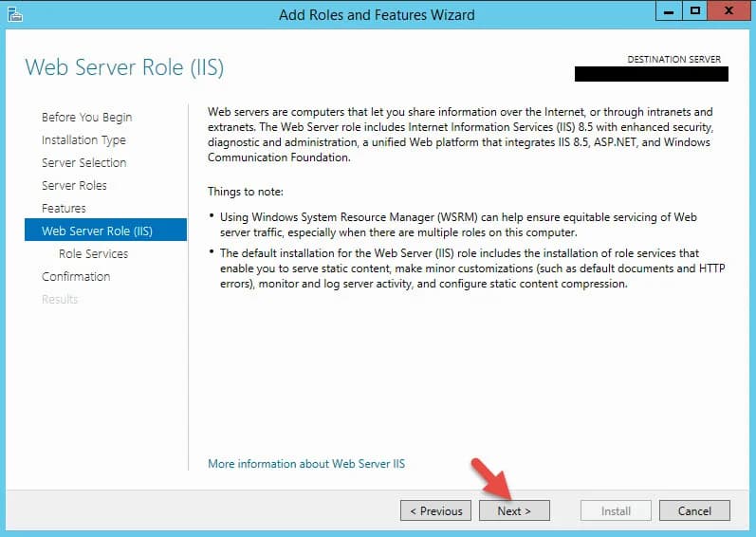Cancel the Add Roles wizard
The height and width of the screenshot is (537, 756).
(x=694, y=510)
